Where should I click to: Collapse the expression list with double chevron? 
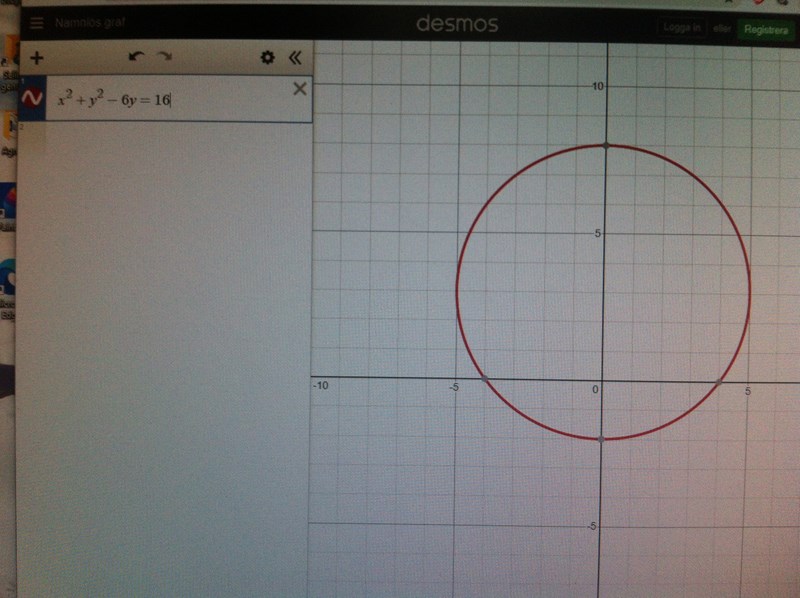(x=295, y=58)
